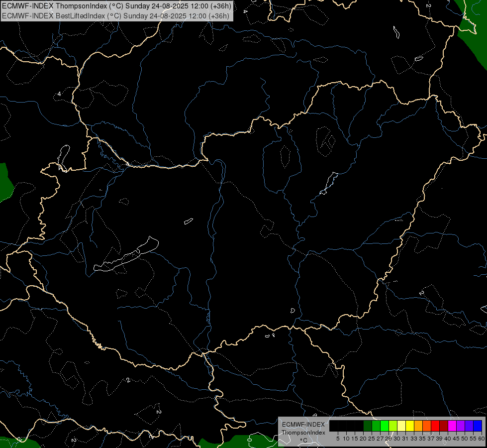
Task: Click the ECMWF-INDEX label in legend box
Action: 303,425
